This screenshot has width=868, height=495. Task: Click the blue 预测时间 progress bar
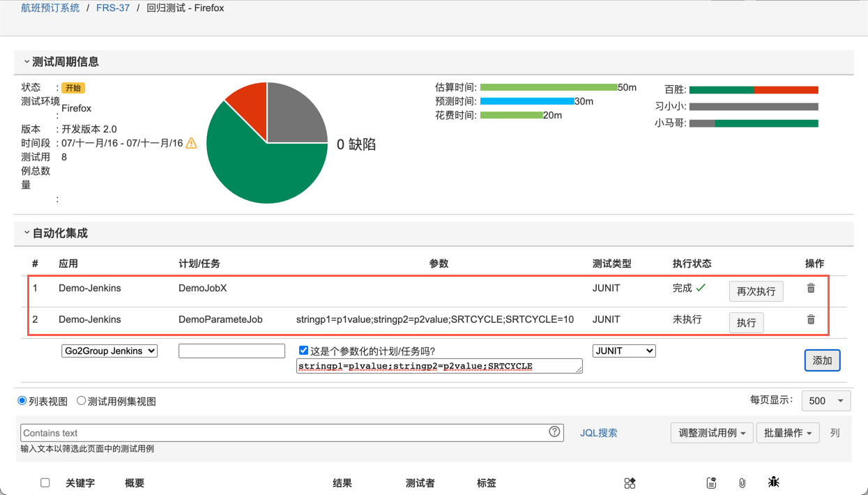[x=526, y=102]
